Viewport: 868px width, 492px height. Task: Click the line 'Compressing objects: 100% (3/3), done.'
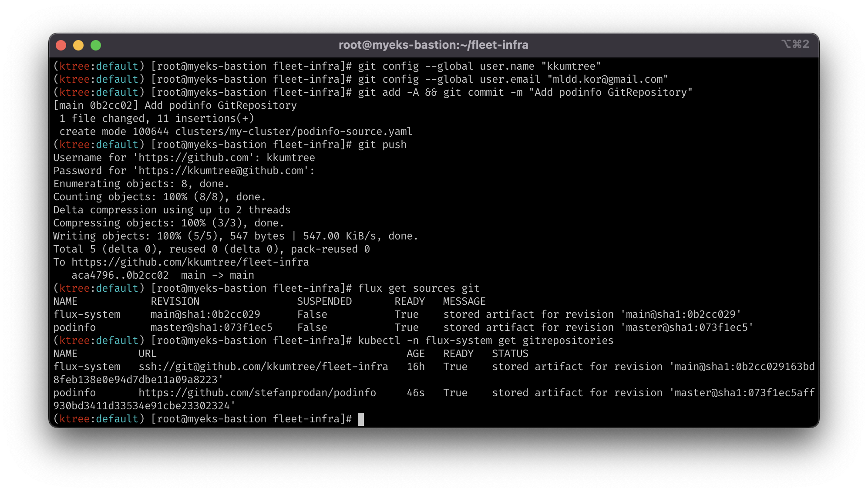point(168,223)
